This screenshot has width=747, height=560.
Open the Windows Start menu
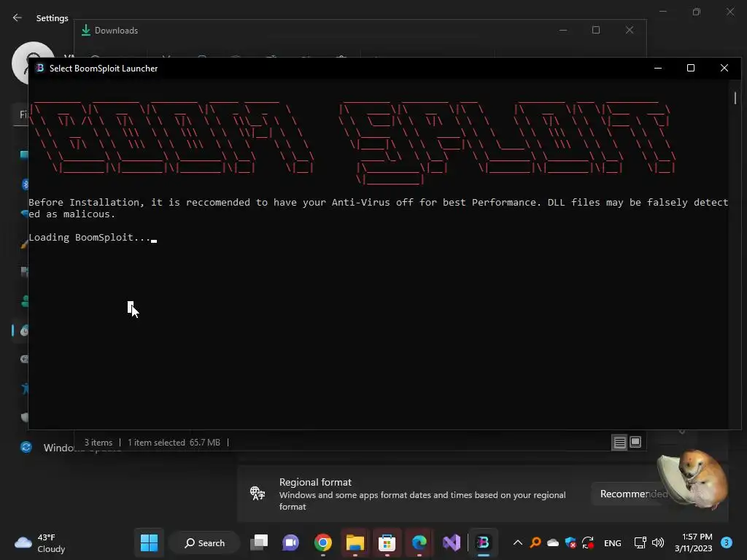click(x=149, y=542)
